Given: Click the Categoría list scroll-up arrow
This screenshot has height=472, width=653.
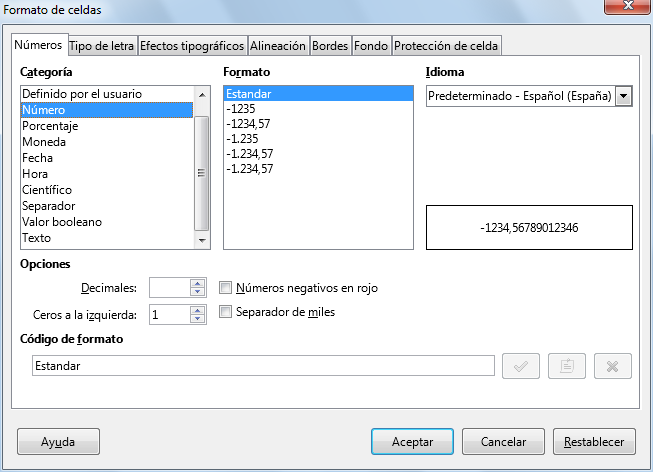Looking at the screenshot, I should (x=202, y=95).
